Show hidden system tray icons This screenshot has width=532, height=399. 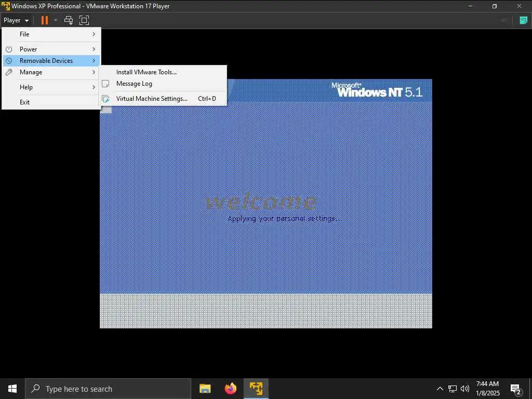(x=440, y=389)
